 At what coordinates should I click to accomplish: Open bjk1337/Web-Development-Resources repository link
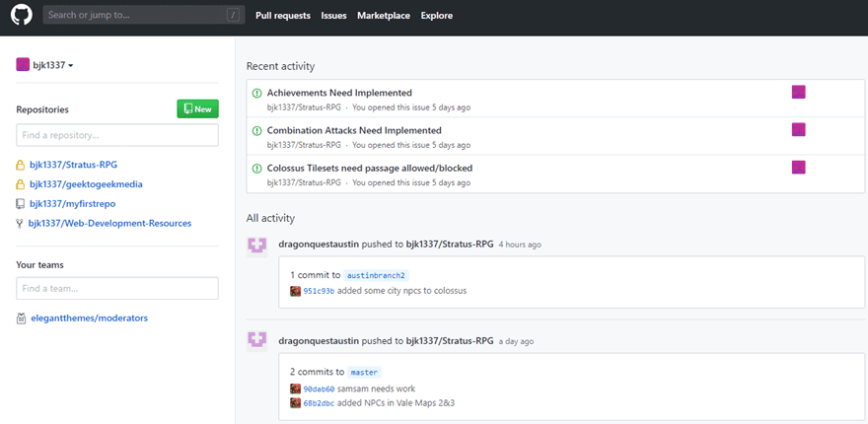(x=110, y=224)
